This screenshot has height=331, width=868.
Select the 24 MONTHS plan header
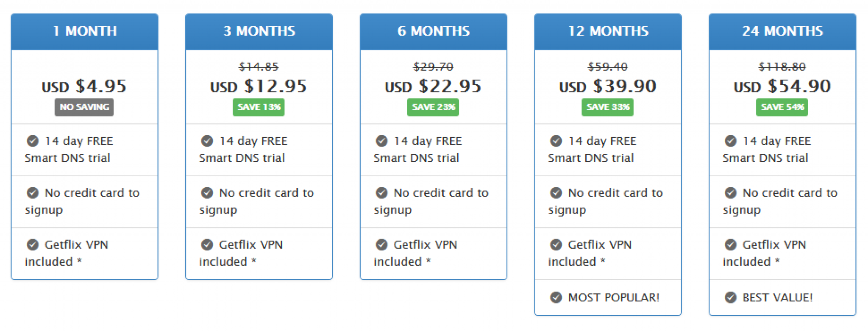[x=782, y=31]
